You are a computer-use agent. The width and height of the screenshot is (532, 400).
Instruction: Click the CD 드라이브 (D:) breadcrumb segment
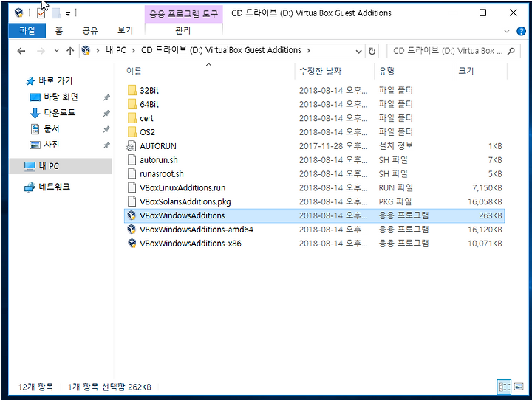(221, 50)
